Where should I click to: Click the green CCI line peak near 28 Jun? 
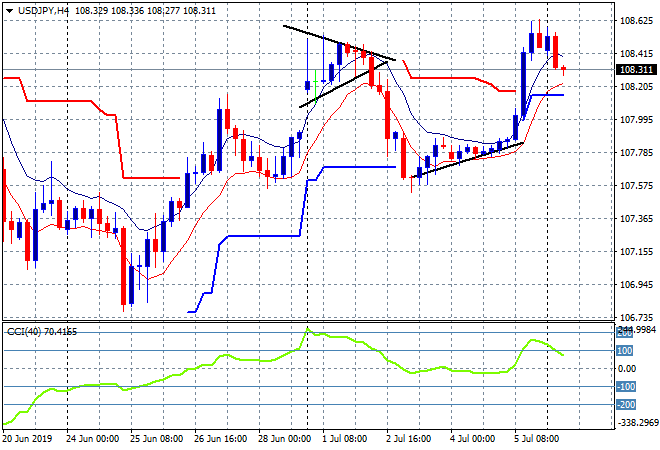pos(307,328)
